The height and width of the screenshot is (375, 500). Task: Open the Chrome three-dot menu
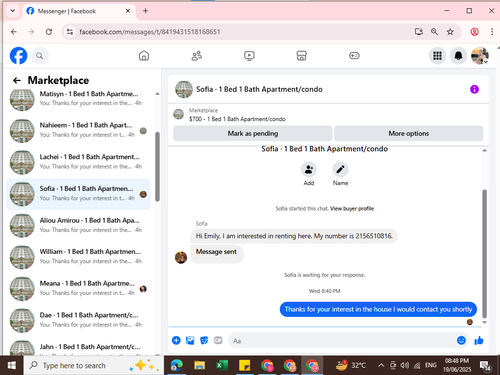pos(492,32)
